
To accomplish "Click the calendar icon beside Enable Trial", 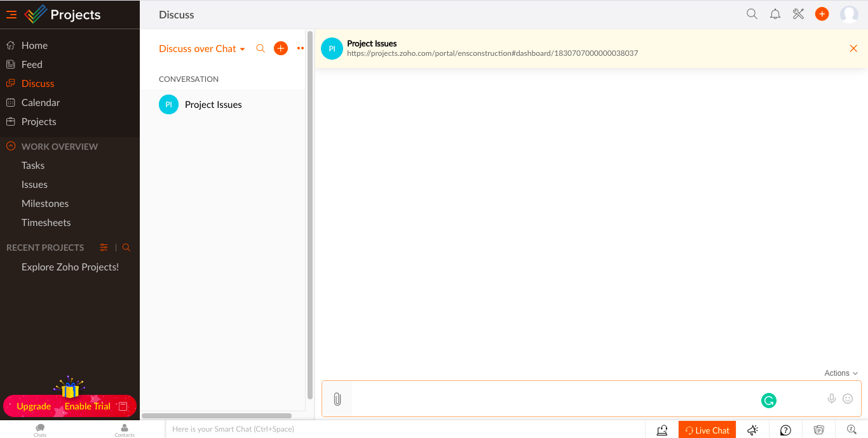I will point(123,406).
